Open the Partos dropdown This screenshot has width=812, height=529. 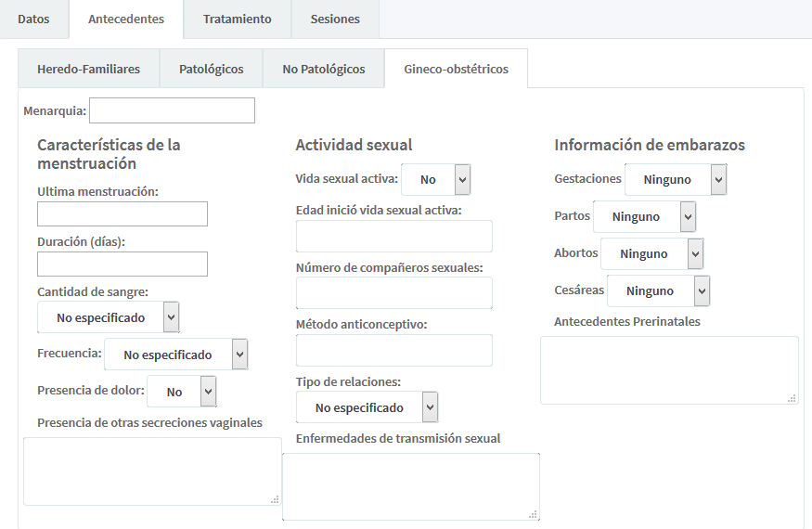point(643,217)
